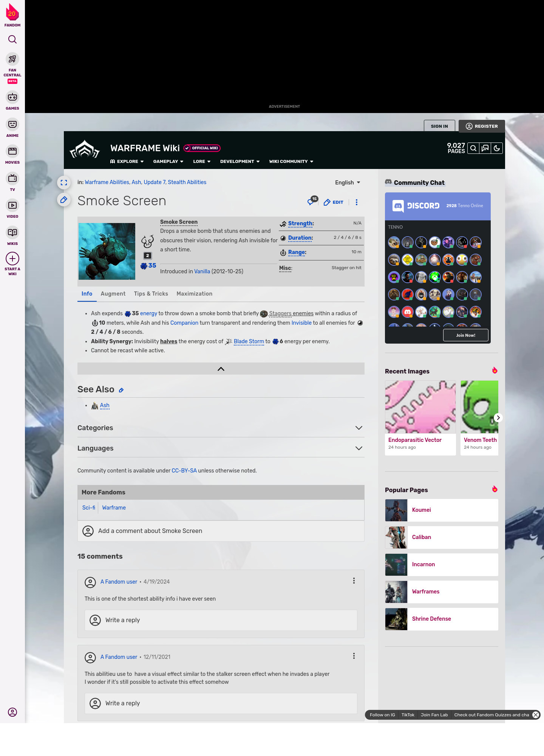The width and height of the screenshot is (544, 756).
Task: Open the Movies clapperboard icon
Action: tap(12, 151)
